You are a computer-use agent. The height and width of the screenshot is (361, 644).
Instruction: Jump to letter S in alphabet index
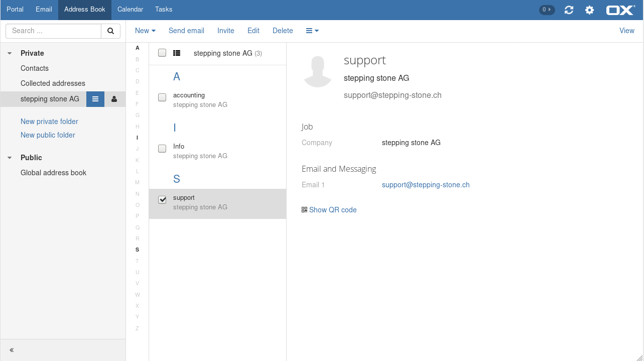tap(138, 250)
